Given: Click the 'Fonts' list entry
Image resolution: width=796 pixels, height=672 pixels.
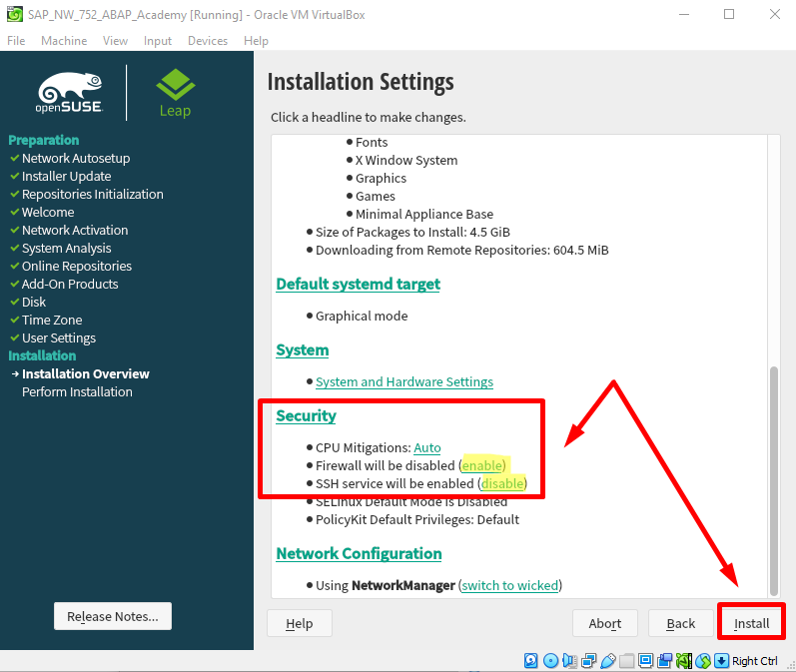Looking at the screenshot, I should click(372, 142).
